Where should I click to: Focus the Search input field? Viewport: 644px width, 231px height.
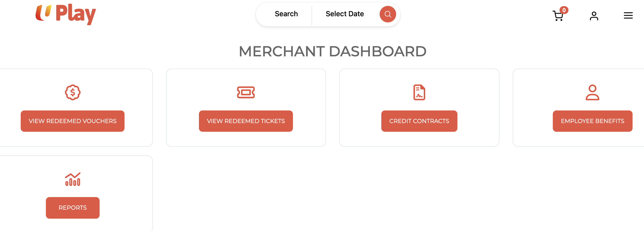click(x=286, y=14)
